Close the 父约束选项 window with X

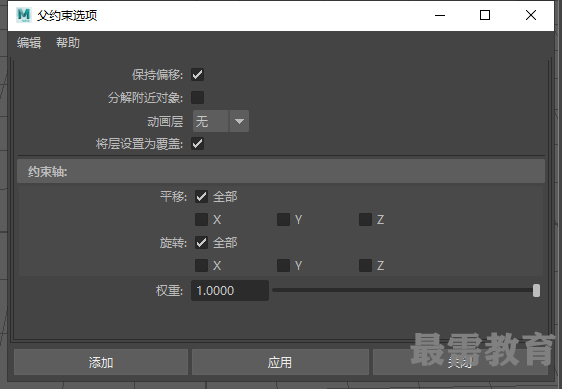531,15
